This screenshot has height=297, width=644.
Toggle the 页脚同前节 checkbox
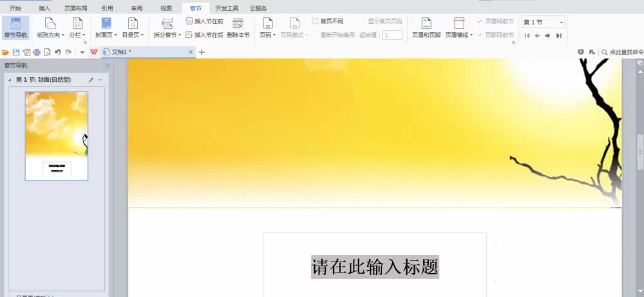pyautogui.click(x=495, y=35)
